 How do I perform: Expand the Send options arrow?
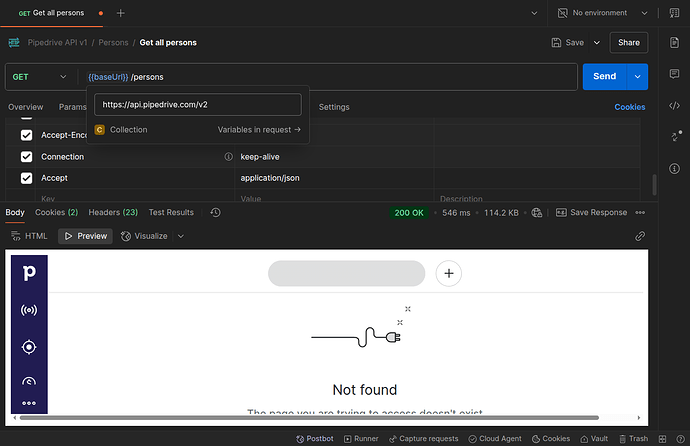pyautogui.click(x=637, y=77)
